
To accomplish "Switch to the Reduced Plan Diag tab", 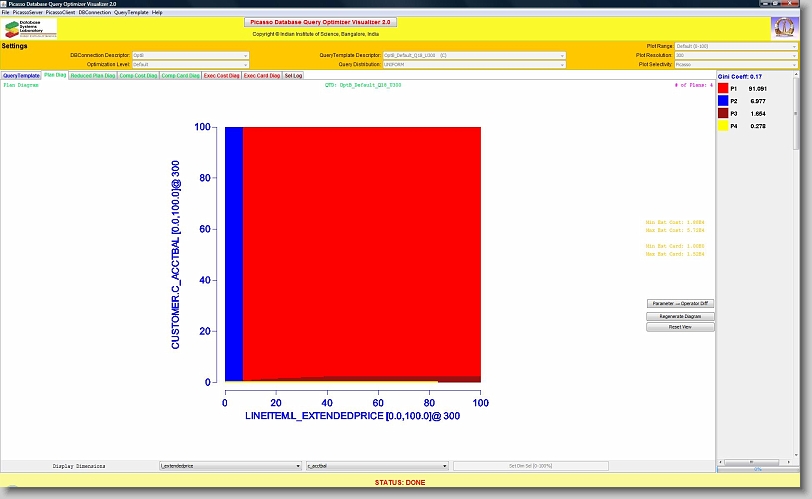I will coord(92,75).
